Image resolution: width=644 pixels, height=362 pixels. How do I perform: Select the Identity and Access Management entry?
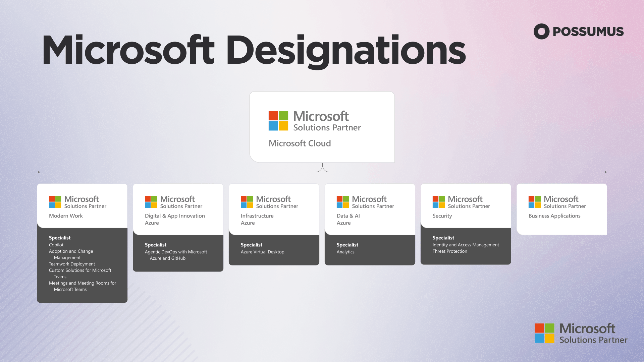[466, 245]
